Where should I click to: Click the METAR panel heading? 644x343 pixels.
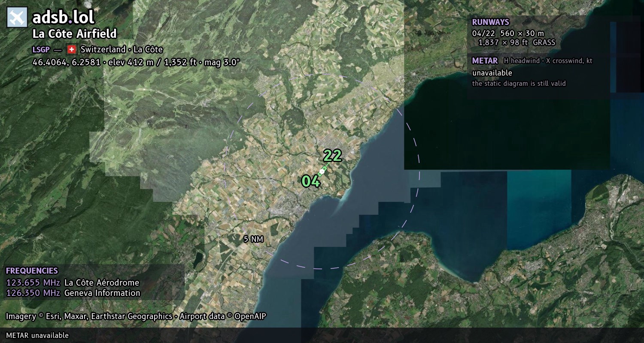click(485, 61)
